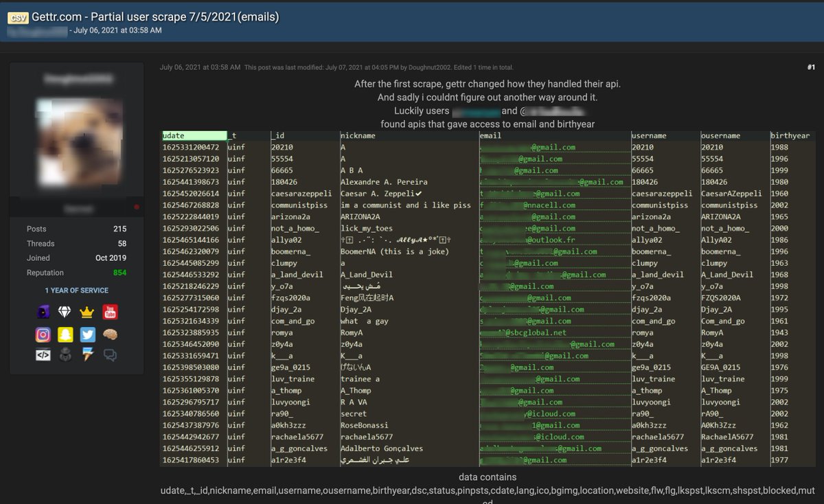Screen dimensions: 824x504
Task: Click the ousername cell CaesarAZeppeli
Action: [732, 194]
